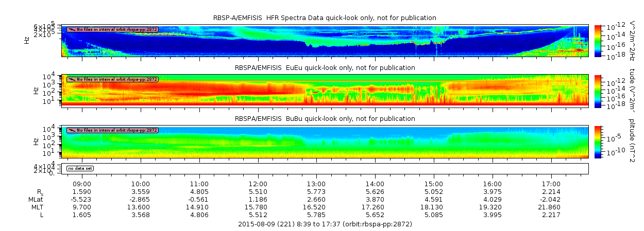
Task: Click inside the EuEu spectrogram plot area
Action: pyautogui.click(x=325, y=91)
